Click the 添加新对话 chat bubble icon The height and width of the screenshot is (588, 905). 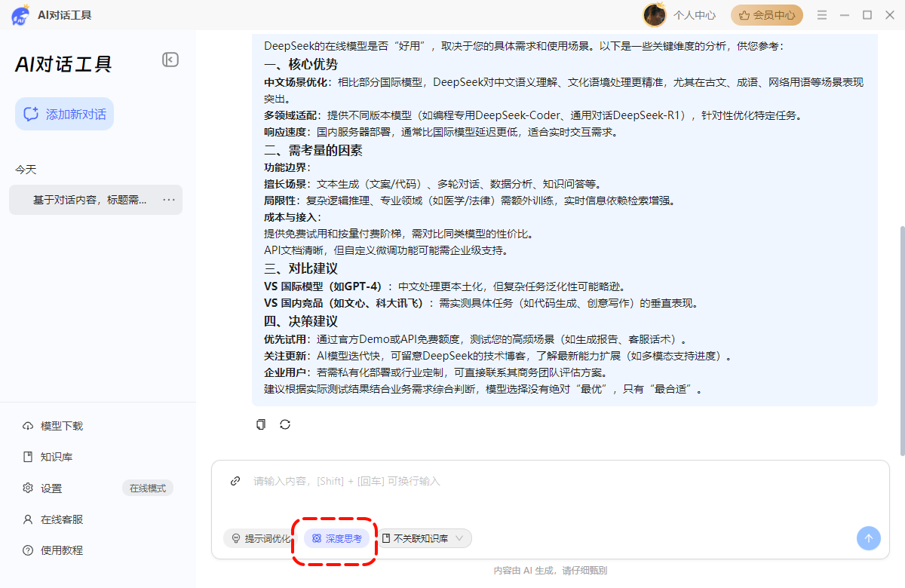(x=31, y=114)
